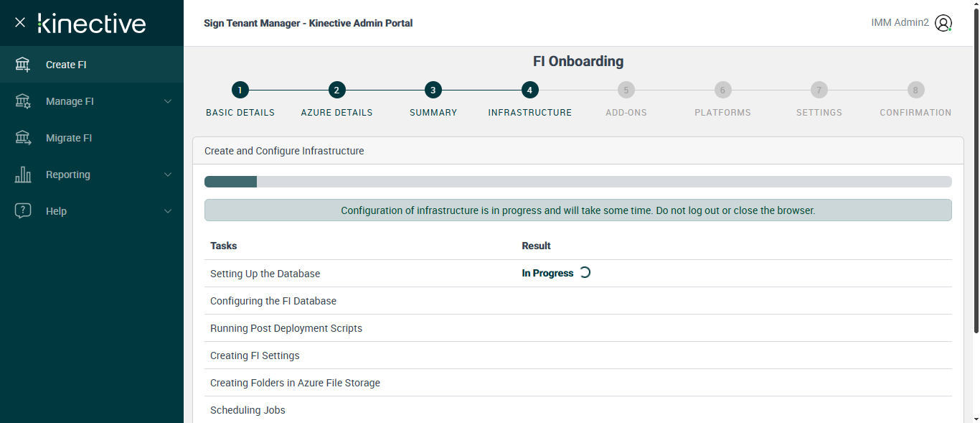
Task: Click the Reporting bar chart icon
Action: [x=23, y=175]
